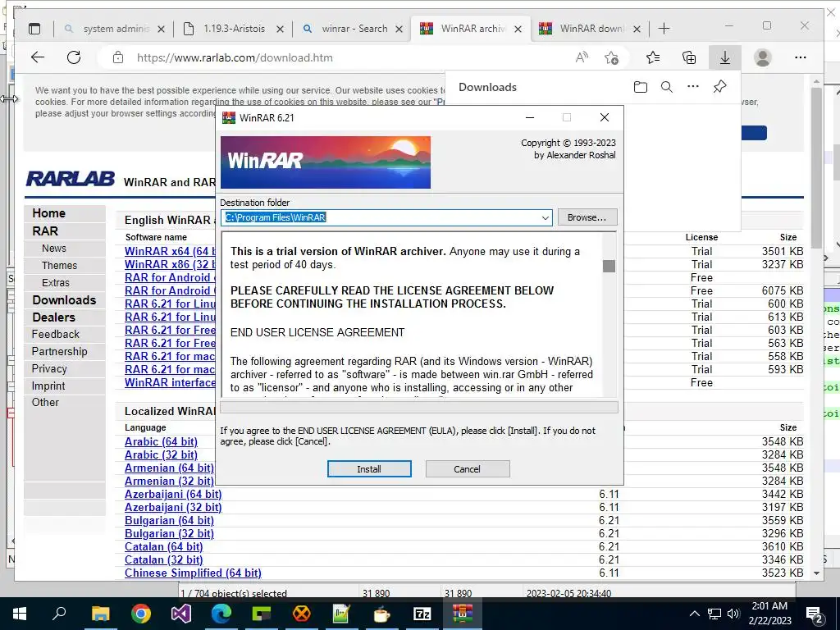Click the Install button in WinRAR setup

point(369,468)
